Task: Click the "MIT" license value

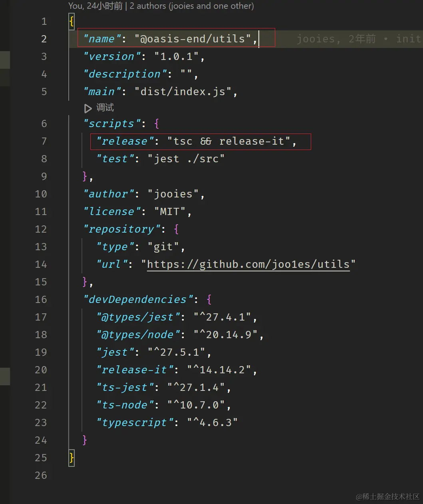Action: coord(170,211)
